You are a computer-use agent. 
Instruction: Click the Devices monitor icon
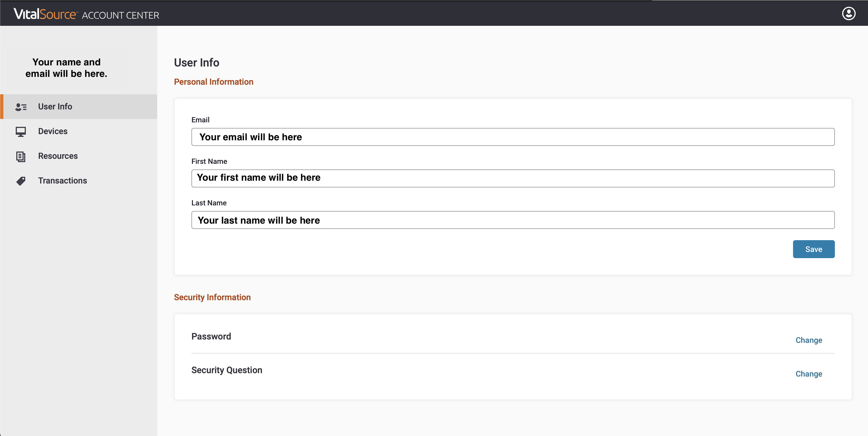pos(20,132)
